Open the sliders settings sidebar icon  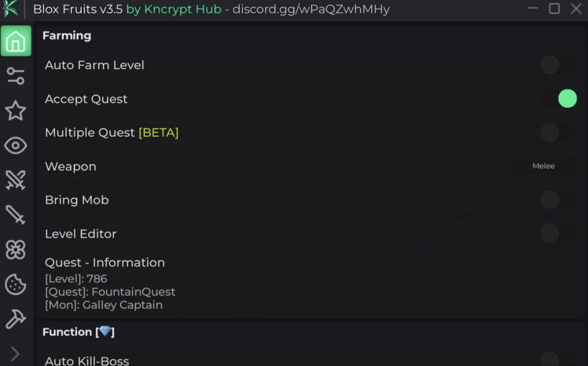[x=16, y=76]
